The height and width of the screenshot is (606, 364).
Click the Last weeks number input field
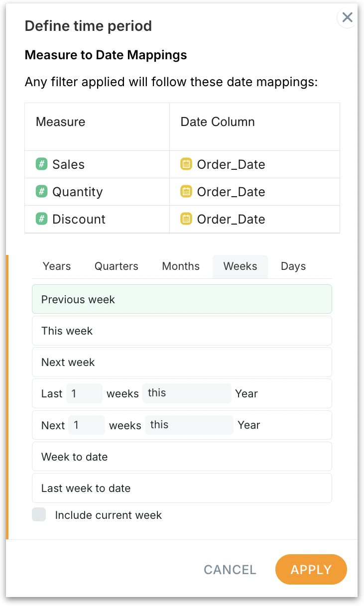click(x=84, y=393)
